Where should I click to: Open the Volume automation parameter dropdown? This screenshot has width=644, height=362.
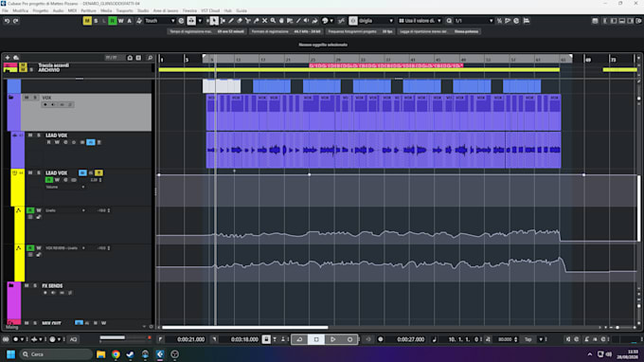[x=65, y=187]
